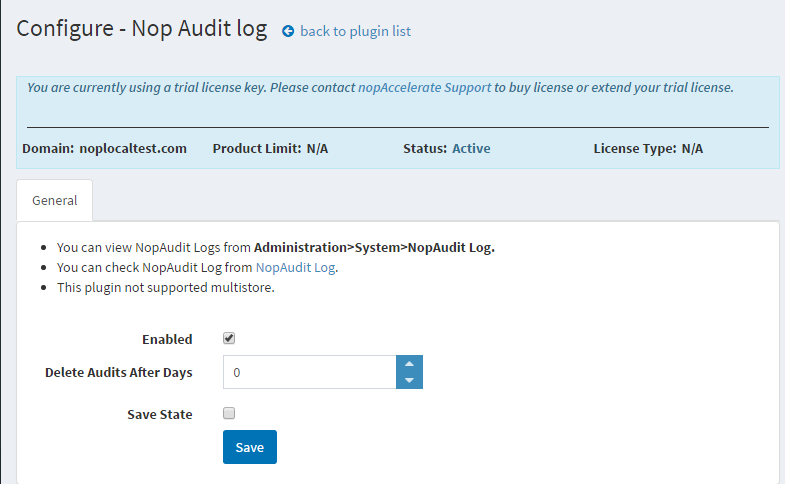The width and height of the screenshot is (785, 484).
Task: Switch to the General tab
Action: coord(55,200)
